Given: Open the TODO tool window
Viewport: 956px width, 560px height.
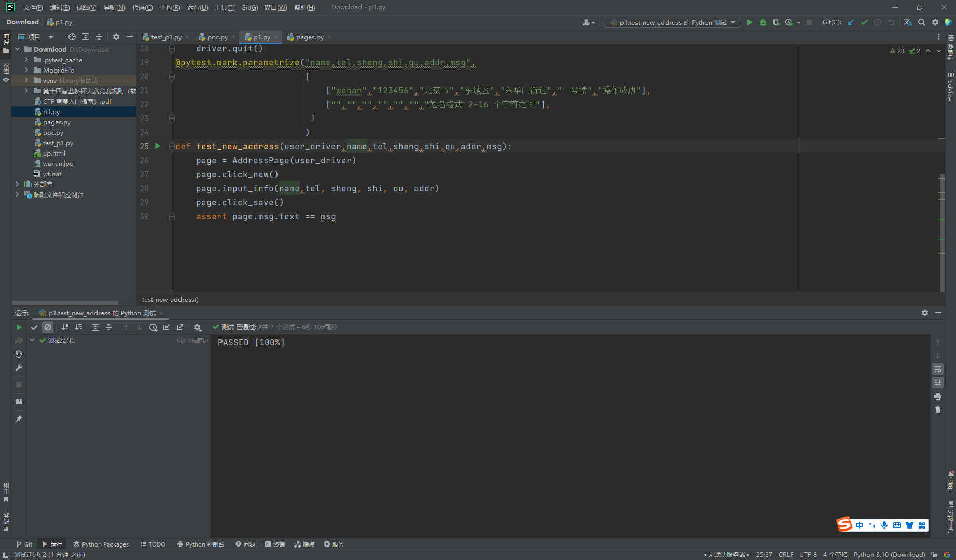Looking at the screenshot, I should pos(153,544).
